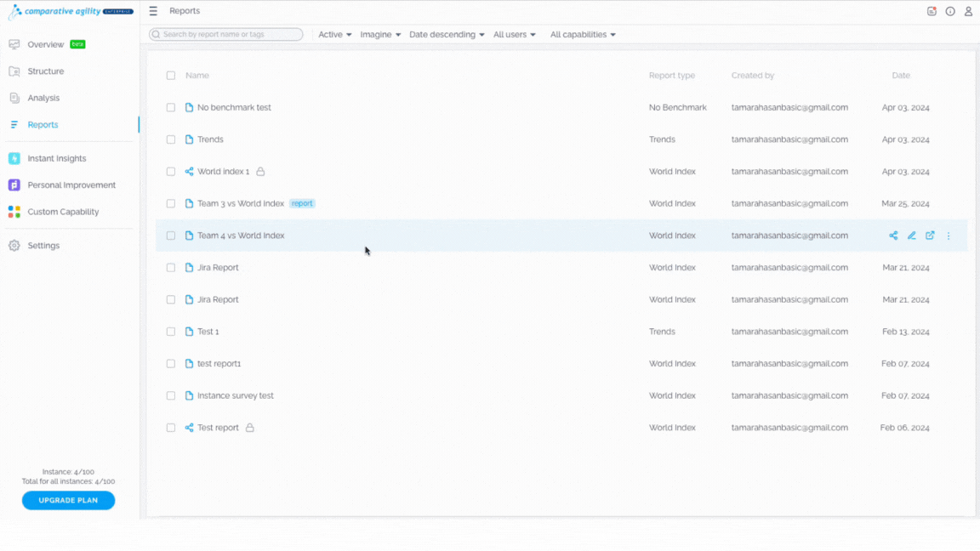Click the shared icon of Test report row
The width and height of the screenshot is (980, 551).
(x=190, y=428)
